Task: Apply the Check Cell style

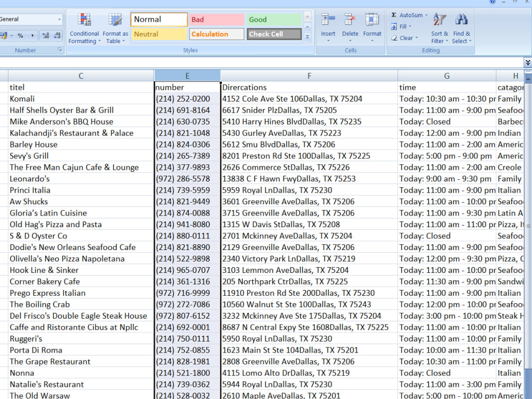Action: point(274,34)
